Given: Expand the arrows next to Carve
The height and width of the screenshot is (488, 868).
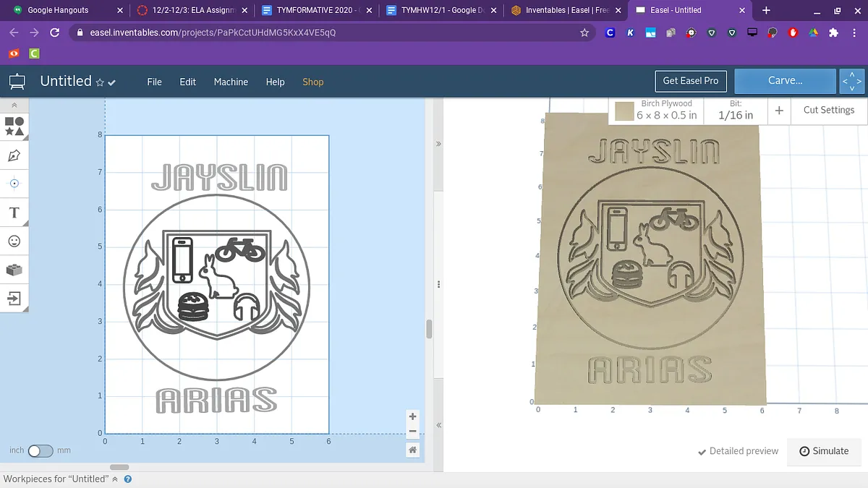Looking at the screenshot, I should click(x=851, y=81).
